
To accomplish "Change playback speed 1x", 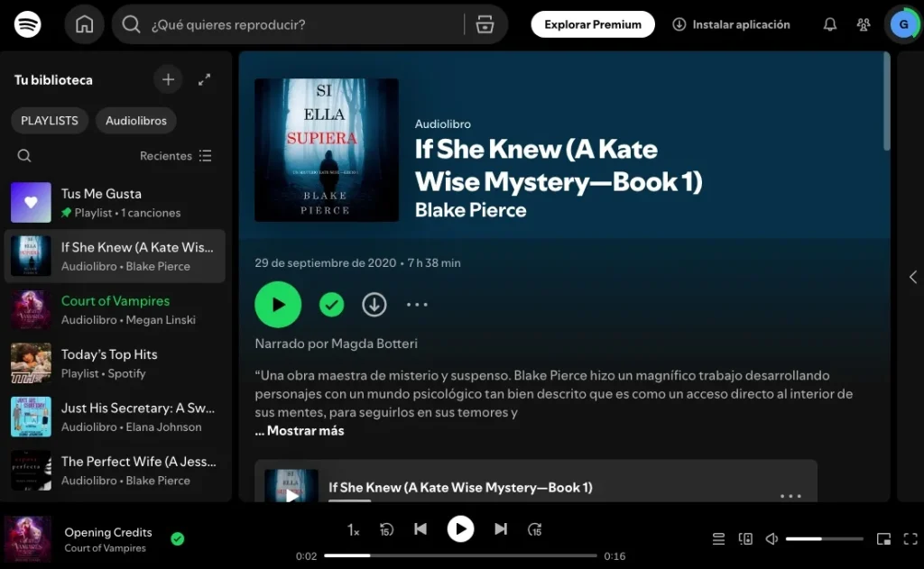I will click(353, 530).
